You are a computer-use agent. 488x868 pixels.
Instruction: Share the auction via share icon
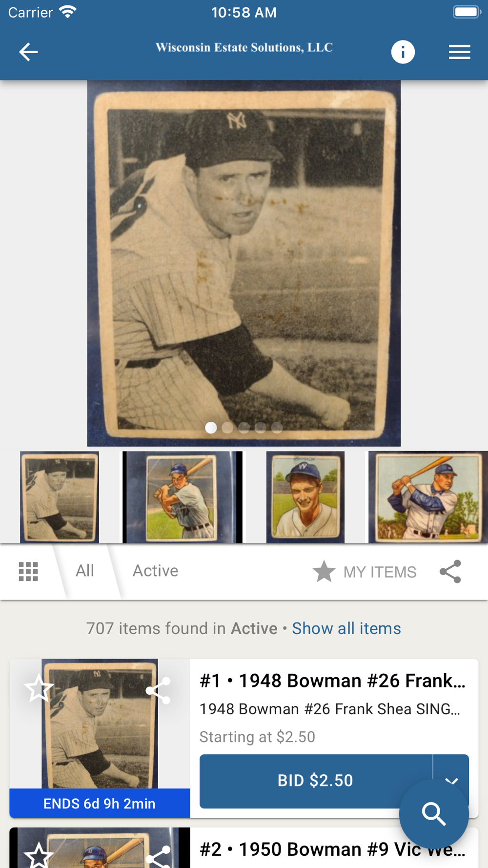(450, 572)
